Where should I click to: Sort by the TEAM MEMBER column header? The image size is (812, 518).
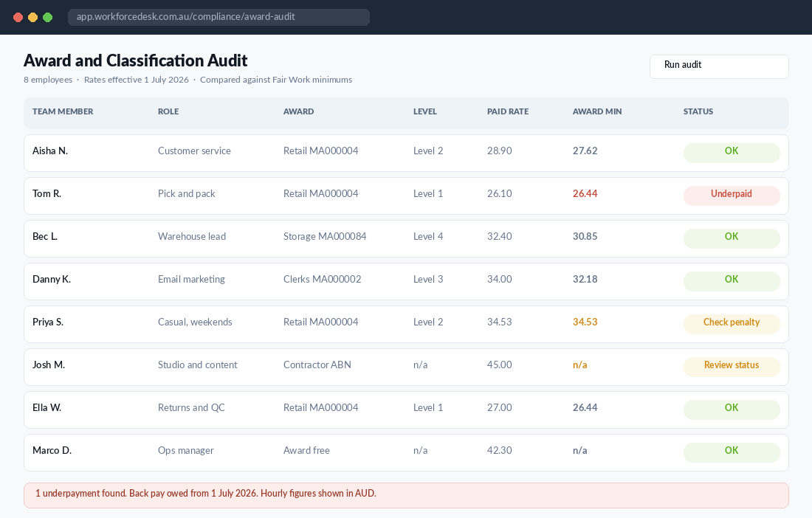(x=63, y=111)
